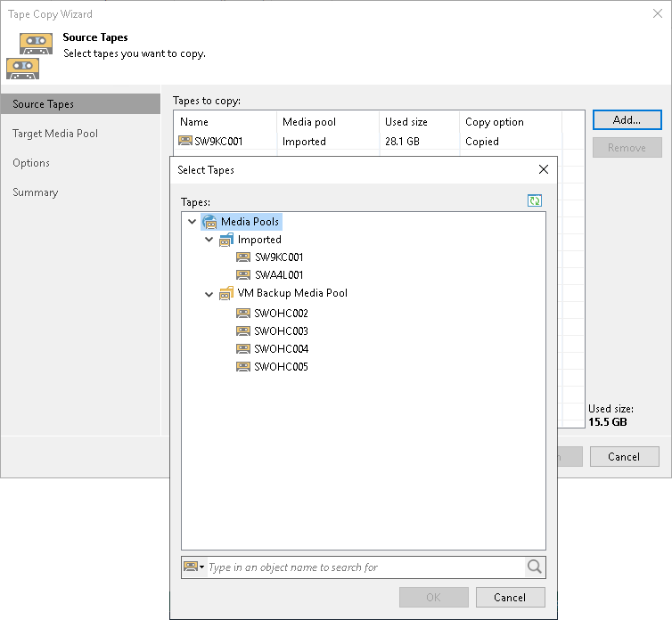Click the refresh tapes icon
This screenshot has height=620, width=672.
click(x=535, y=200)
